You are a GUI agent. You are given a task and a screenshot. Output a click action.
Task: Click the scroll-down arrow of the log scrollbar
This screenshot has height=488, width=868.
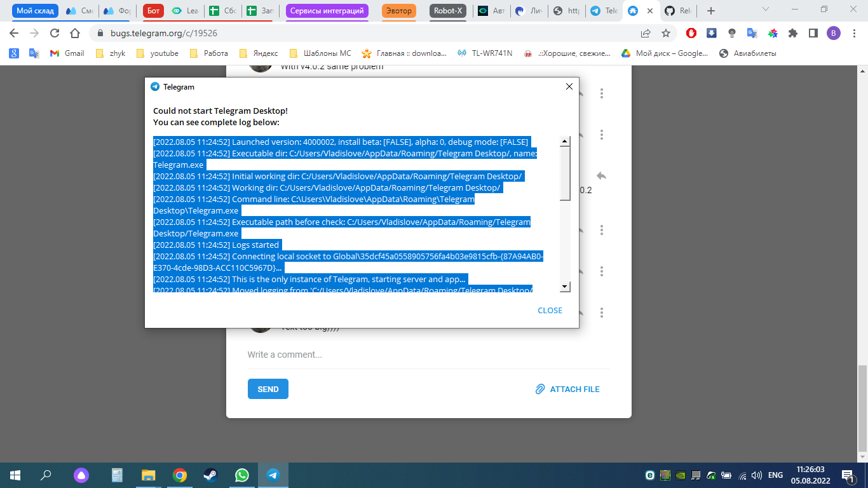(564, 287)
